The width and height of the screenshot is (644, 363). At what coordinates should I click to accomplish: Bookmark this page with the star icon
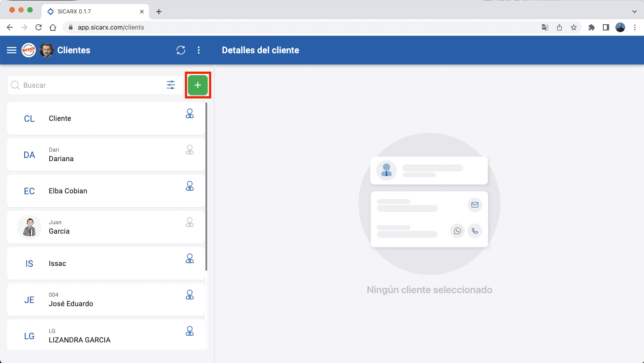pyautogui.click(x=574, y=27)
